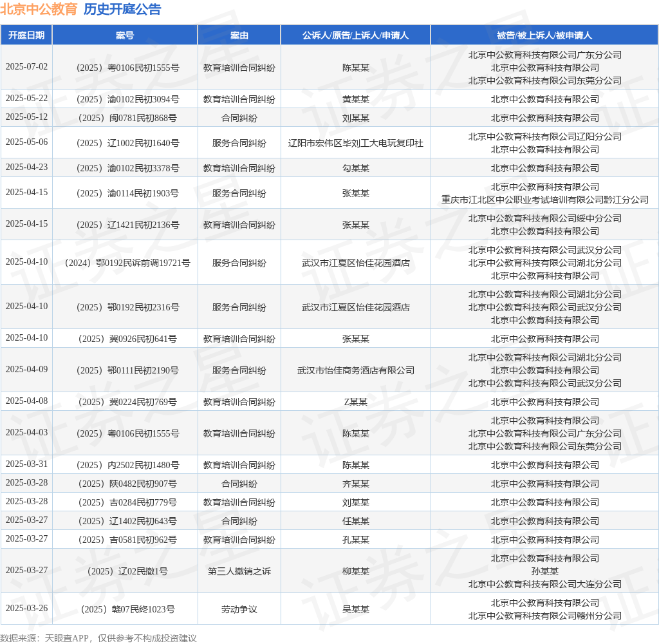Click case cause 劳动争议
Viewport: 659px width, 644px height.
(239, 609)
